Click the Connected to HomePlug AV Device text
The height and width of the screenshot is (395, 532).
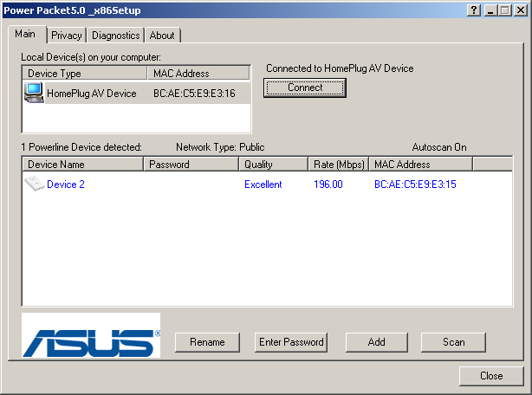pos(340,68)
